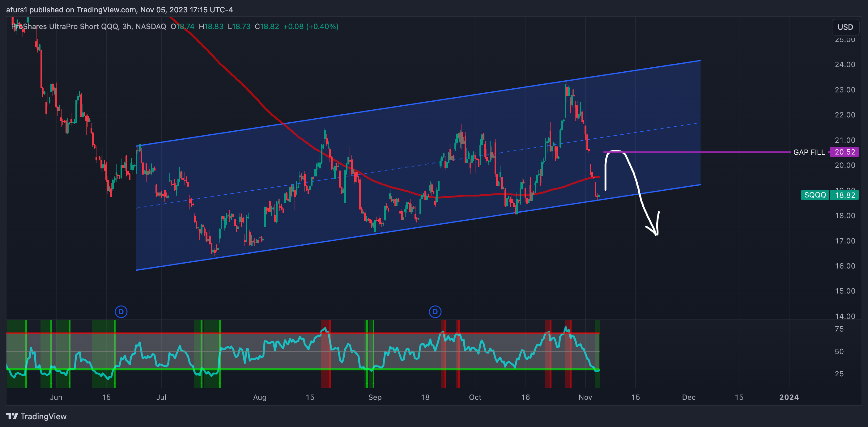This screenshot has width=868, height=427.
Task: Open the TradingView wordmark link
Action: coord(44,416)
